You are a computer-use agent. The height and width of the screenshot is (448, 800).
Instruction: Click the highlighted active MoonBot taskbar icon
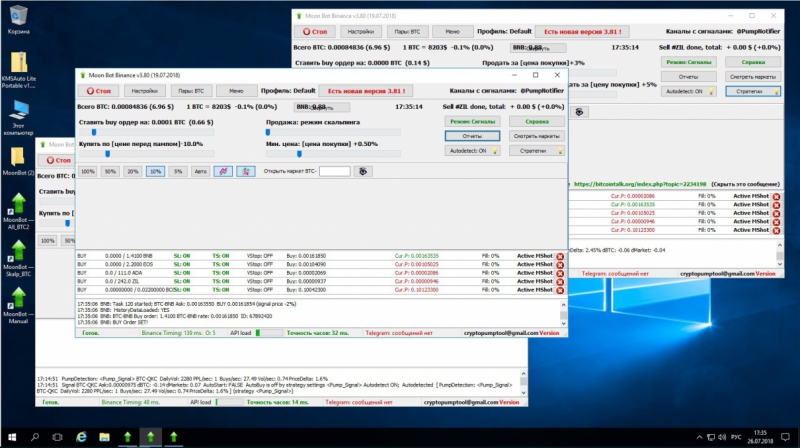click(x=151, y=437)
